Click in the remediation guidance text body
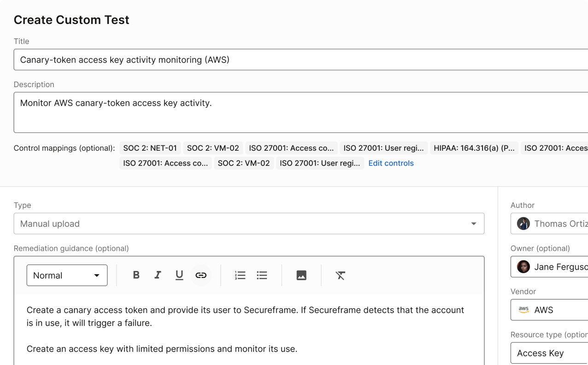 (x=249, y=330)
